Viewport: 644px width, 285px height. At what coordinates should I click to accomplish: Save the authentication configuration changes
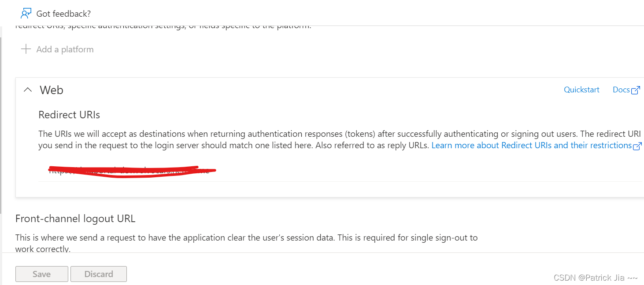tap(41, 274)
